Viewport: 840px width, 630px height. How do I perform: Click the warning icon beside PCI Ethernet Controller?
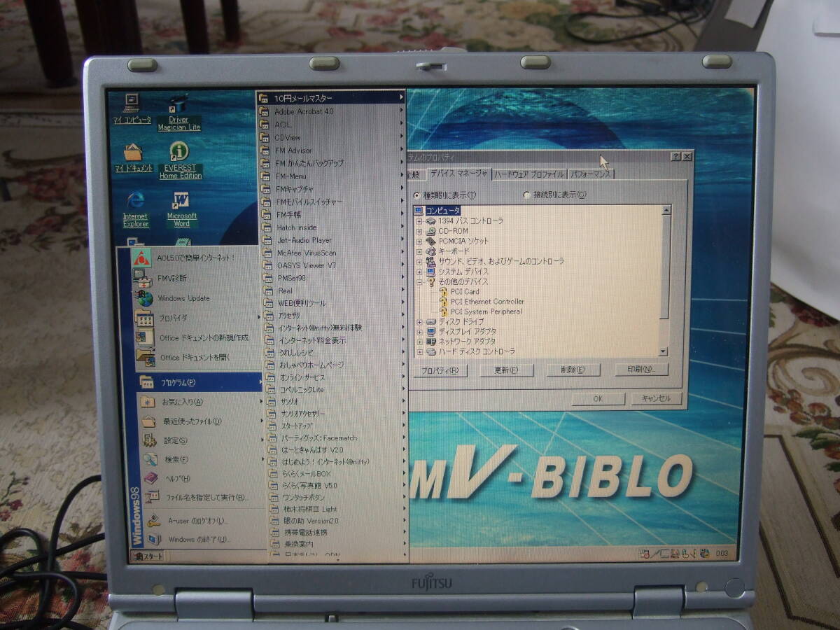pyautogui.click(x=444, y=302)
